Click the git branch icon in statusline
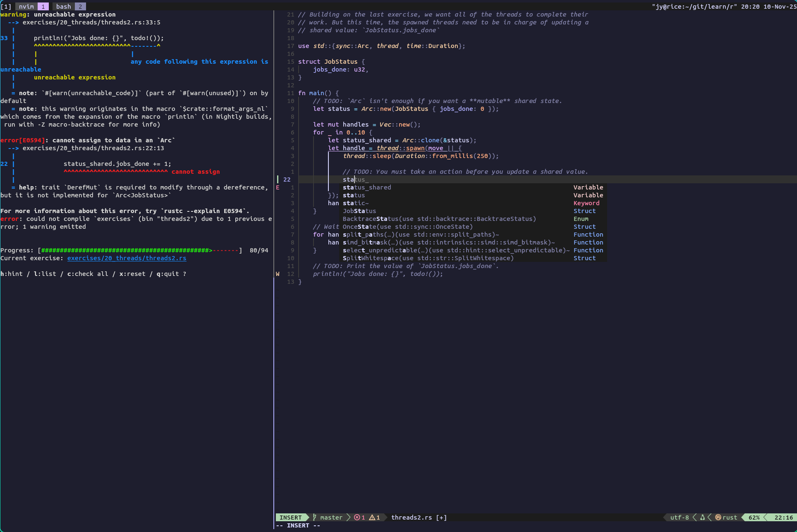 (x=315, y=517)
